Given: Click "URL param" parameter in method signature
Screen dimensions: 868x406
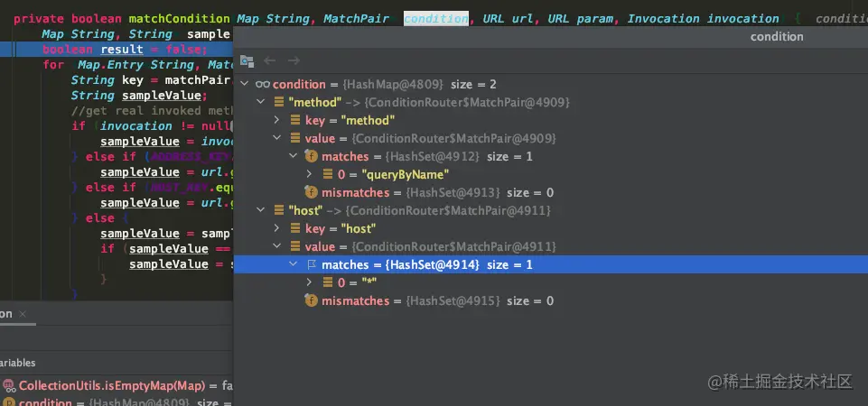Looking at the screenshot, I should click(580, 19).
